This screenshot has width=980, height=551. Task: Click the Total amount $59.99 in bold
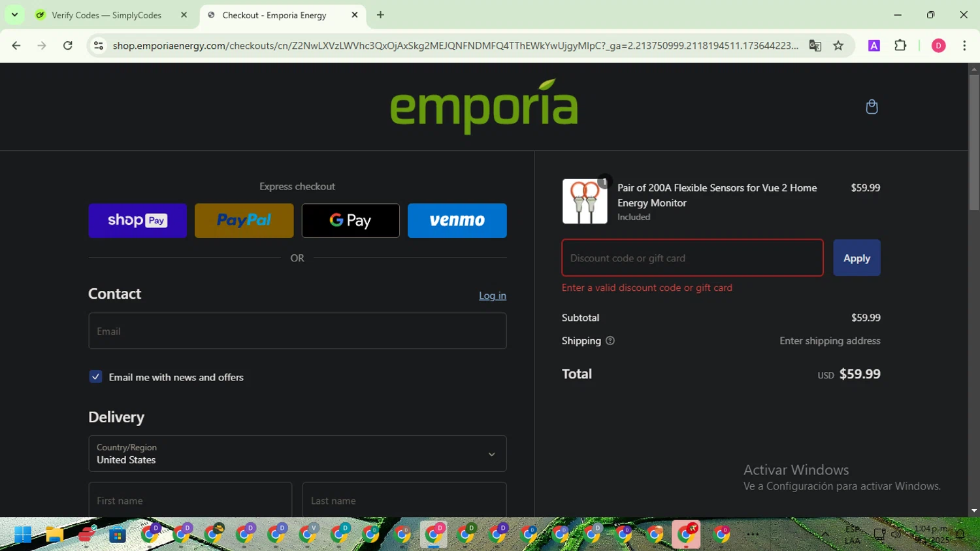tap(860, 374)
